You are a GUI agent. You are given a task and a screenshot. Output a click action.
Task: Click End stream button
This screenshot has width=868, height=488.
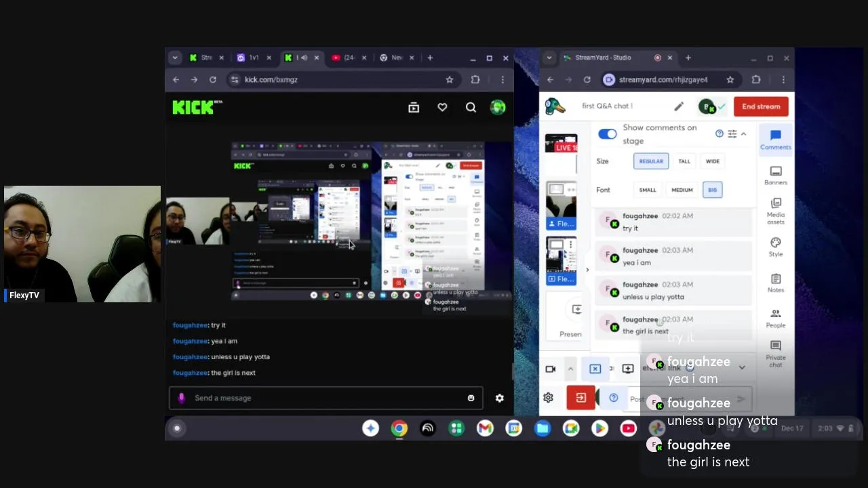[x=761, y=106]
